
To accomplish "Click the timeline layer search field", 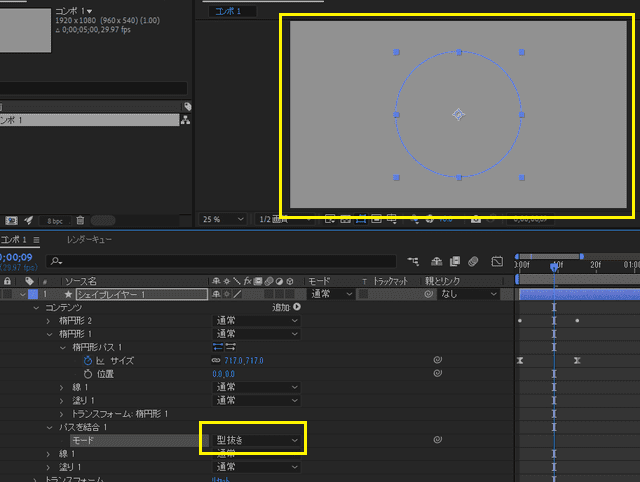I will tap(221, 261).
